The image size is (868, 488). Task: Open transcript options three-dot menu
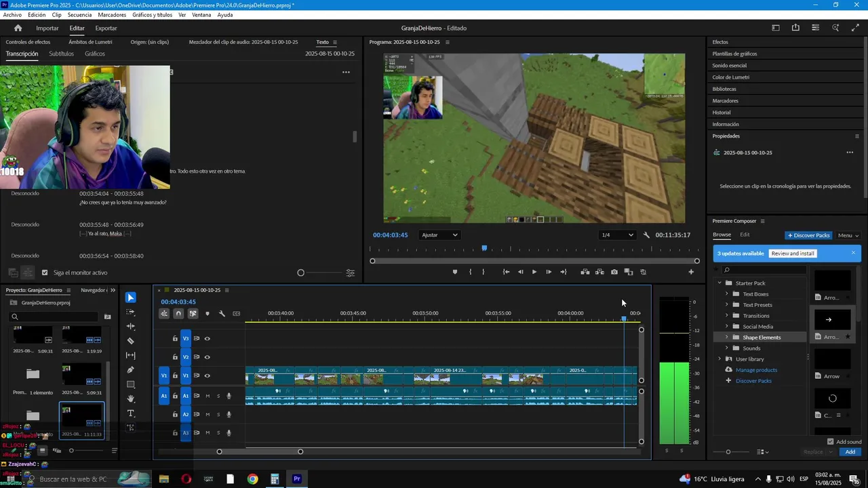(x=346, y=72)
